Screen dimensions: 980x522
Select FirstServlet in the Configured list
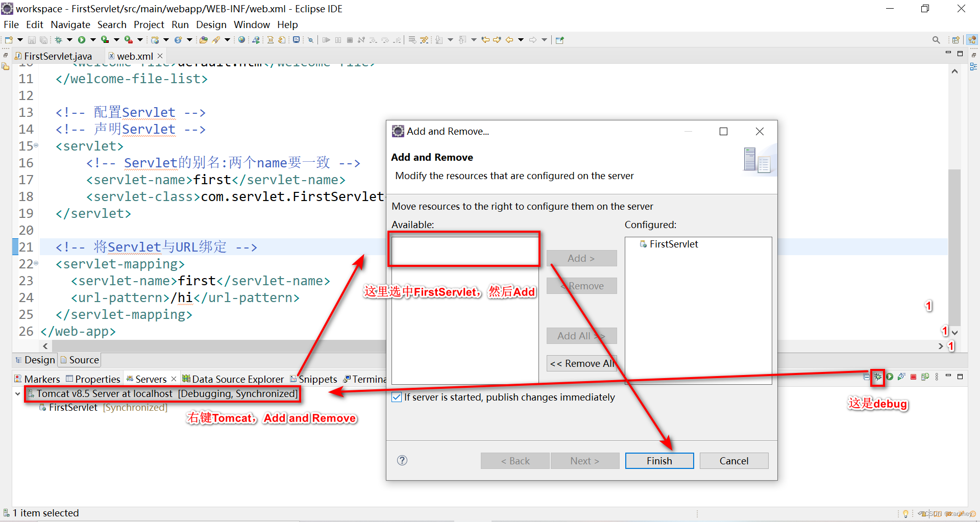pos(669,244)
